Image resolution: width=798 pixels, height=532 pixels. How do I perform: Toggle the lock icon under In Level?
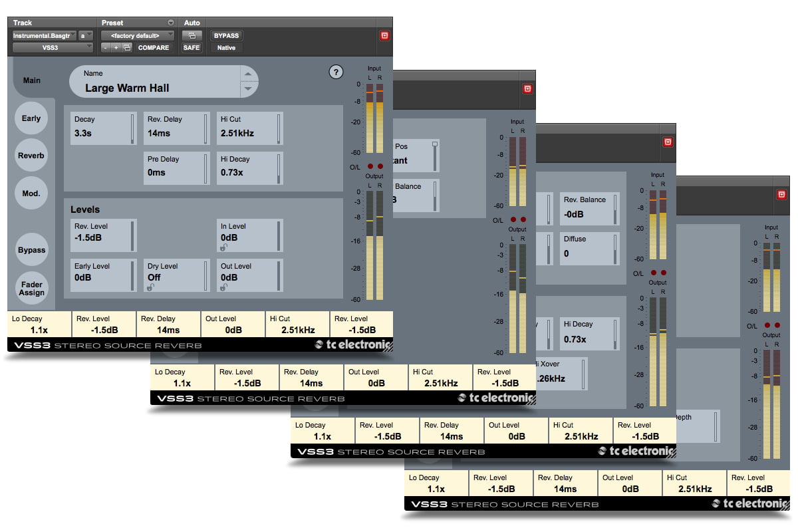(x=225, y=247)
